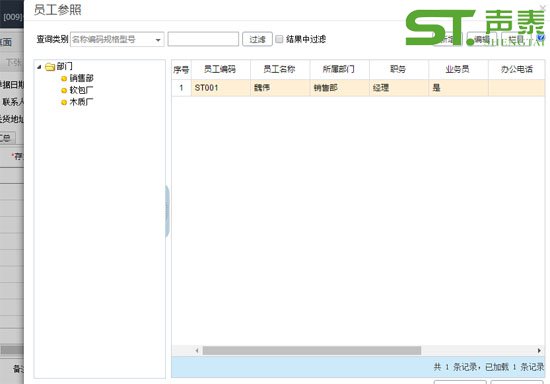The image size is (550, 384).
Task: Collapse the left panel via splitter handle
Action: pyautogui.click(x=167, y=211)
